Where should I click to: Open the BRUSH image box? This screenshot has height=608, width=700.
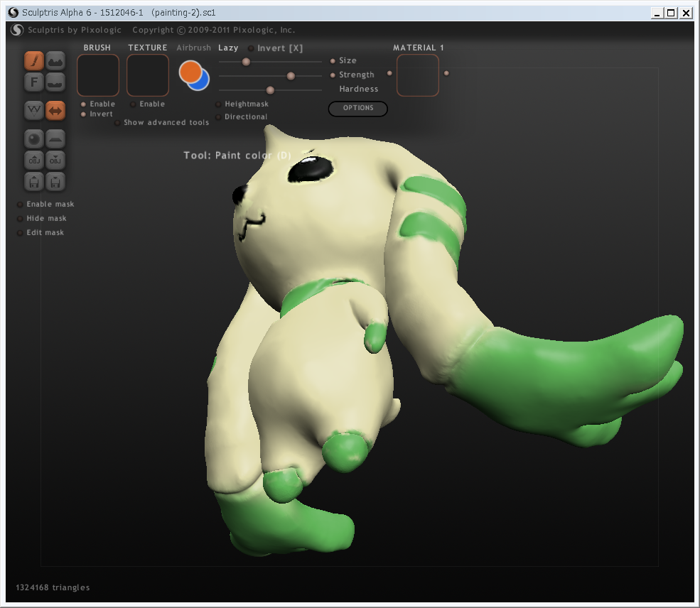(98, 75)
